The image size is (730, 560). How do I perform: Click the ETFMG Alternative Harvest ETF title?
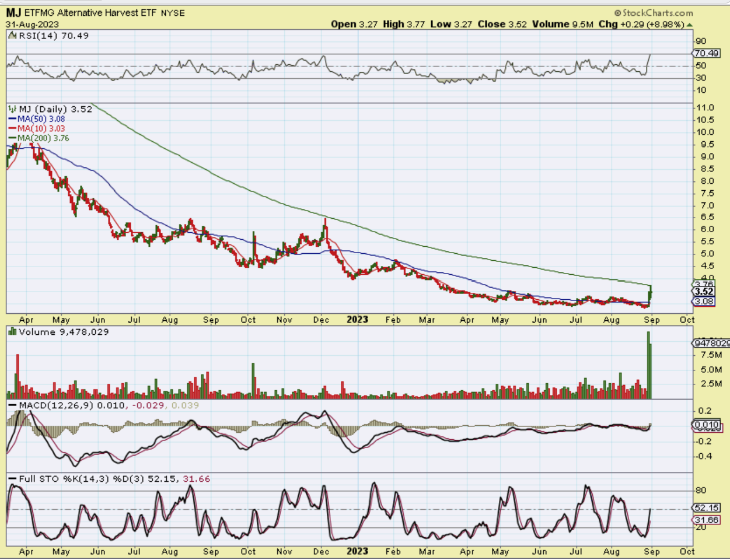[90, 12]
